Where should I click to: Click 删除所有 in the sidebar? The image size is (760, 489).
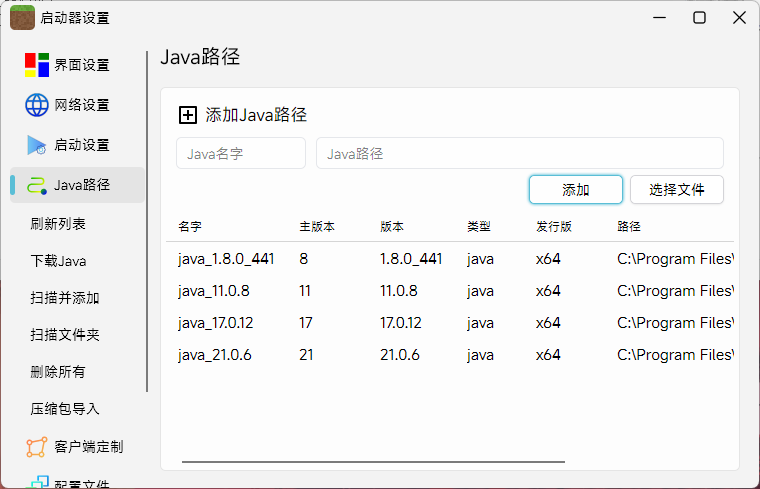point(58,372)
